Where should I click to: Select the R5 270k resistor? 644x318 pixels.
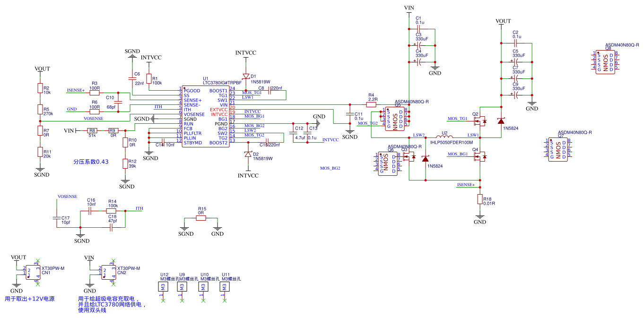click(40, 110)
